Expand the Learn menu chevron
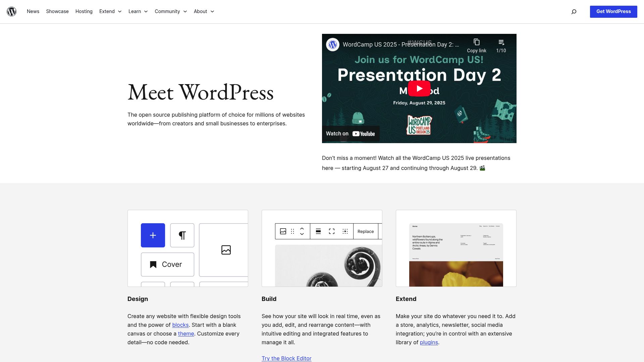 pos(146,12)
